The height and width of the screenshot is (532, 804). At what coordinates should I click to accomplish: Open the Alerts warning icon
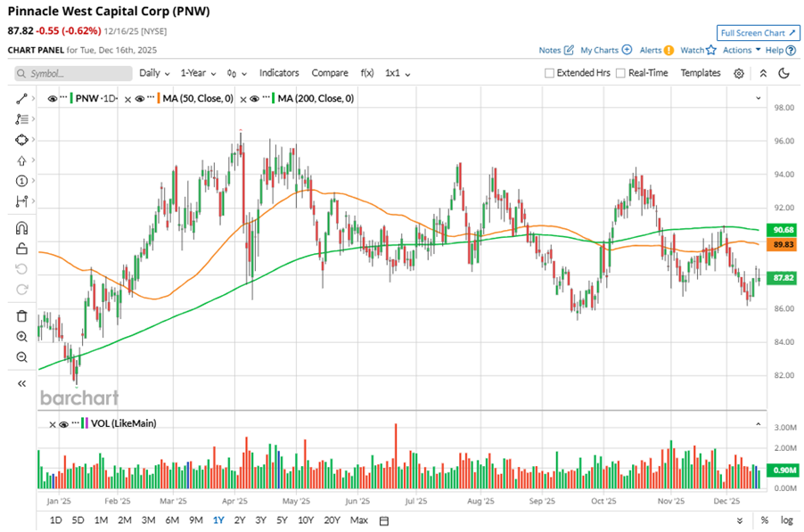click(669, 50)
